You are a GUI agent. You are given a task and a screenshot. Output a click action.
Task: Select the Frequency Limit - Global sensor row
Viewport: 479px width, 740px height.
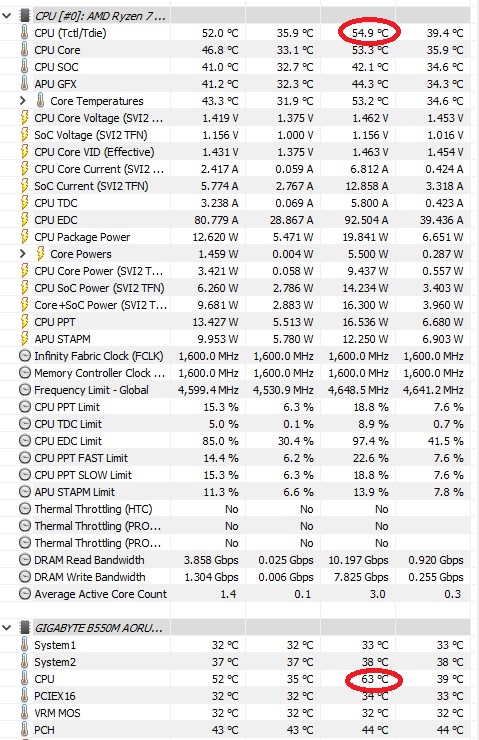[235, 390]
